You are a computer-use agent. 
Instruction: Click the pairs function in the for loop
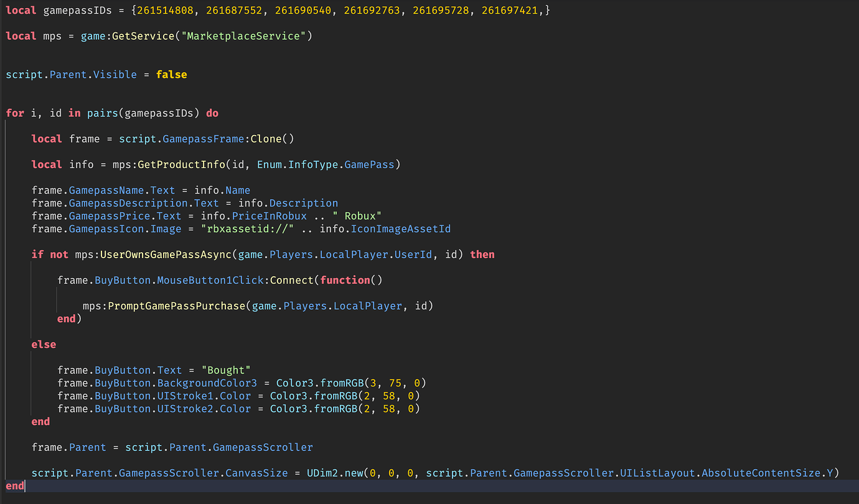coord(101,113)
